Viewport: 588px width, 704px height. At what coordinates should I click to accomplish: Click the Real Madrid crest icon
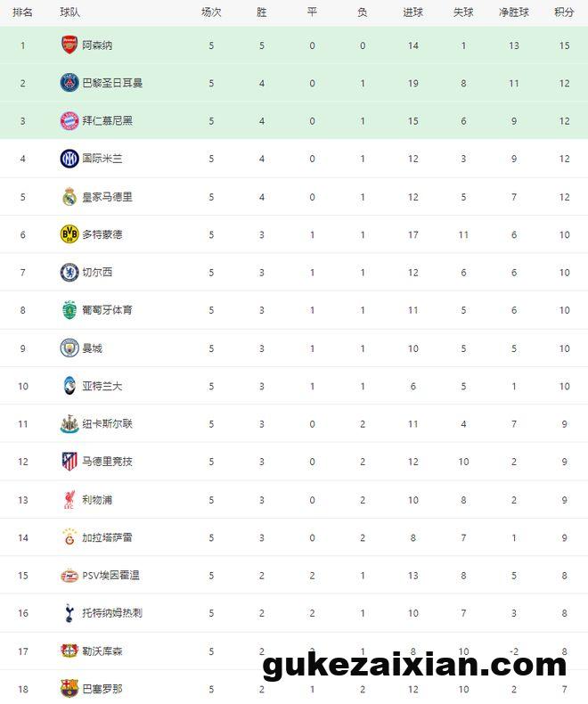point(69,196)
